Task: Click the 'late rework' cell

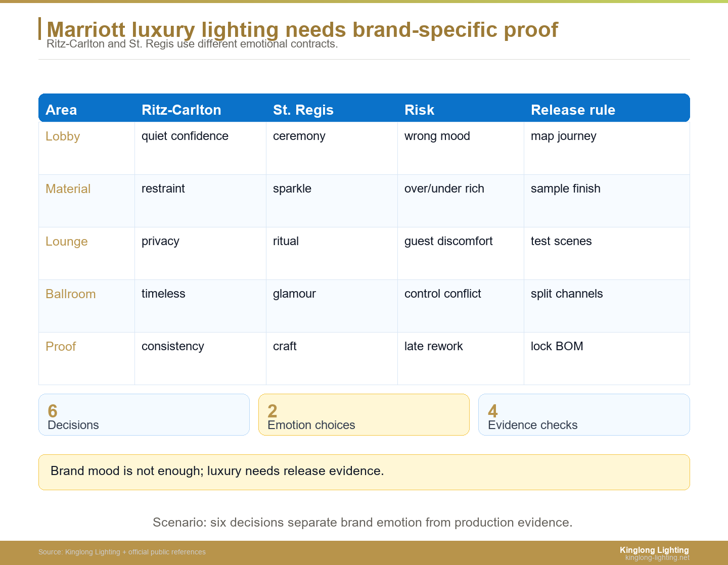Action: (x=461, y=358)
